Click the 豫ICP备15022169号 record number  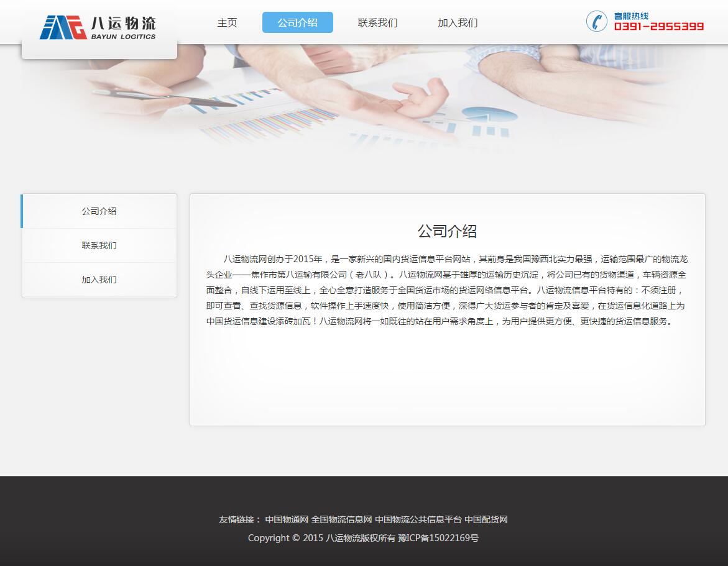(438, 538)
